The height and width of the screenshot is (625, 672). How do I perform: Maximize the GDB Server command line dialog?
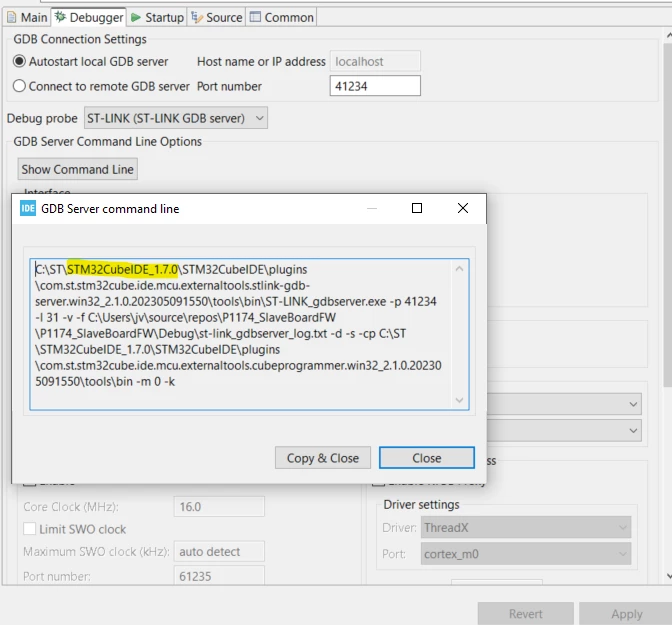pyautogui.click(x=417, y=208)
